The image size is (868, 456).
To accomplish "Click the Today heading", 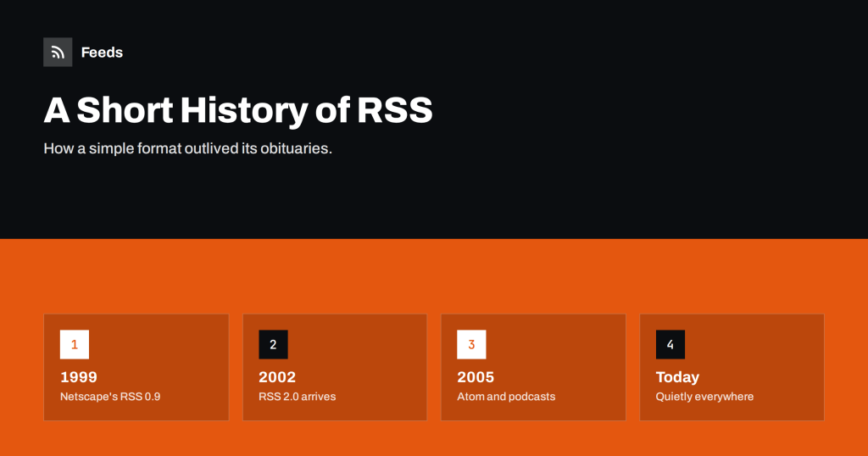I will point(677,377).
